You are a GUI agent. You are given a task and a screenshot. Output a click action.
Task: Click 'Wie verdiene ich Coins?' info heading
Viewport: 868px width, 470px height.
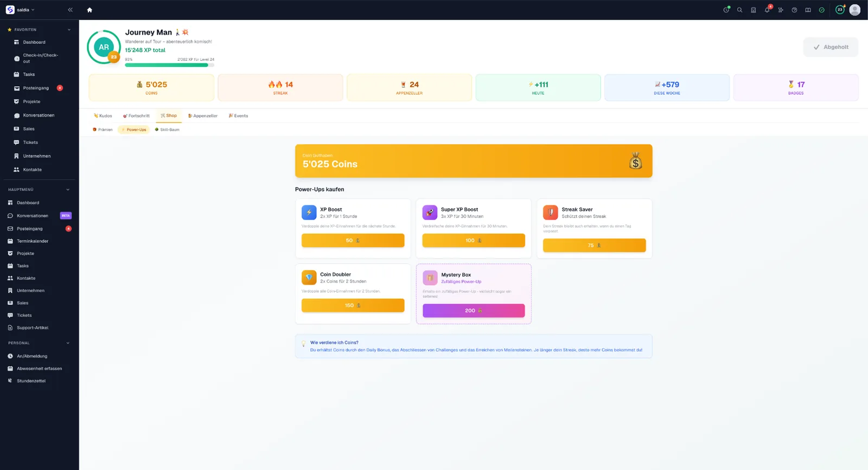point(334,343)
